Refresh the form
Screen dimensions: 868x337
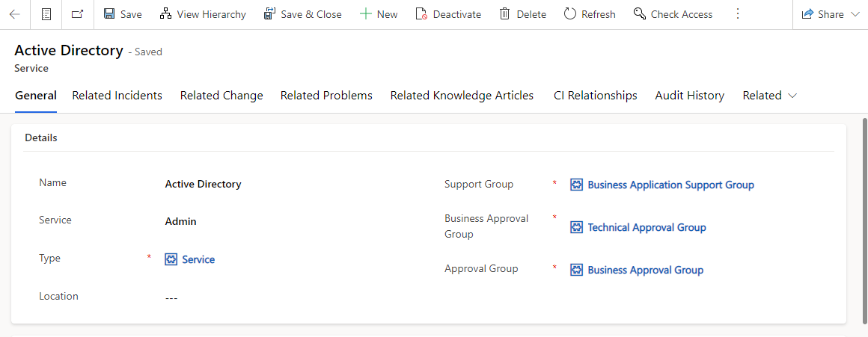(590, 14)
